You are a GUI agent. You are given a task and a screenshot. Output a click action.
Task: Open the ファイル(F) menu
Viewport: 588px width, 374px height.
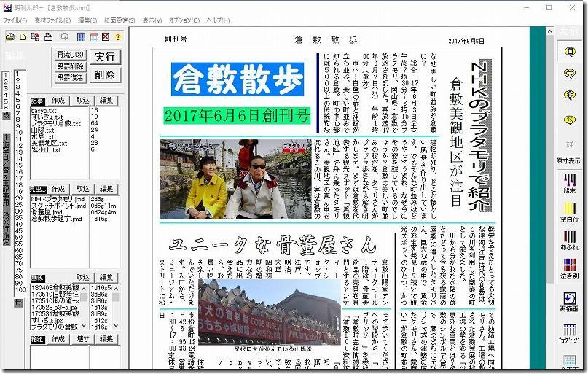coord(15,20)
